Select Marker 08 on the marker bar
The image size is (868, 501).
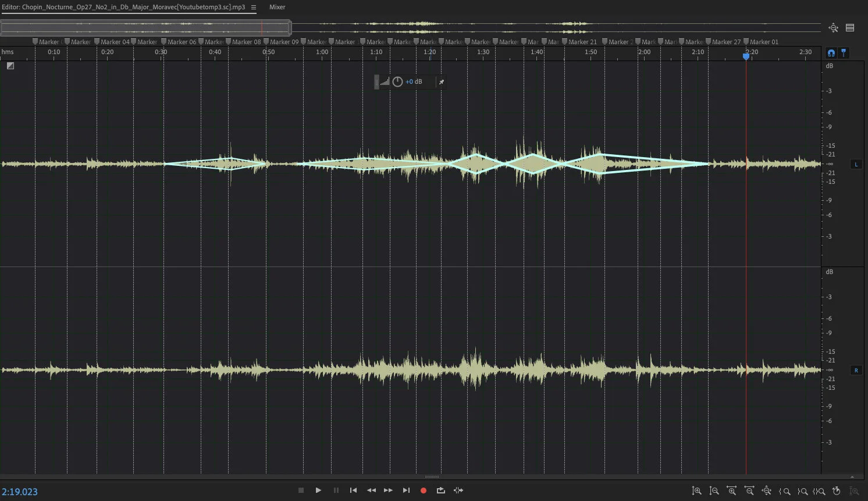point(243,42)
